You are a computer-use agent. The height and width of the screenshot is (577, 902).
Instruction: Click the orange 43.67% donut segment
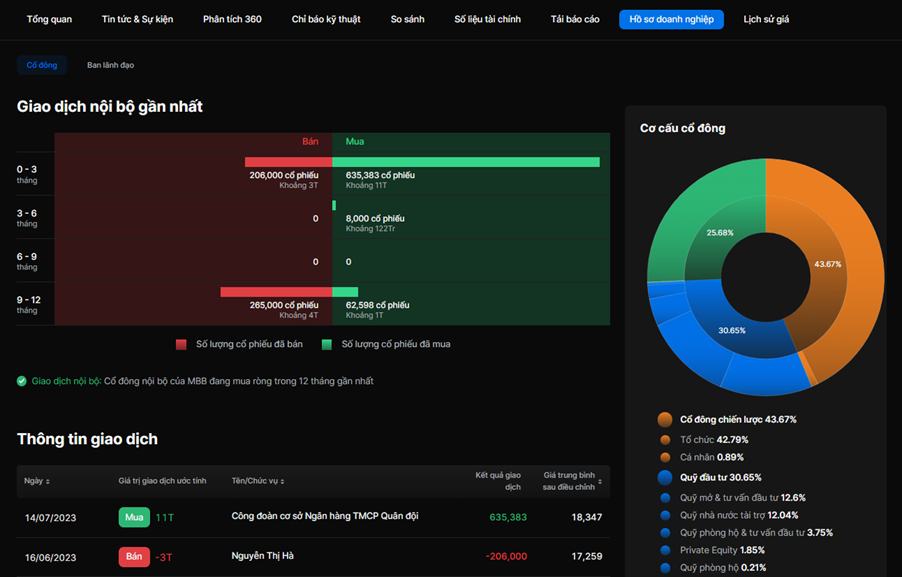coord(828,264)
